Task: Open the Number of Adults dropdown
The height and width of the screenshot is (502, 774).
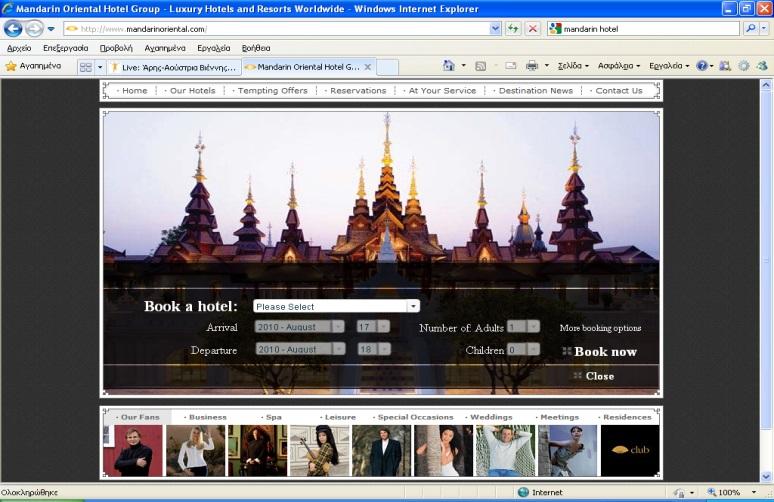Action: [523, 327]
